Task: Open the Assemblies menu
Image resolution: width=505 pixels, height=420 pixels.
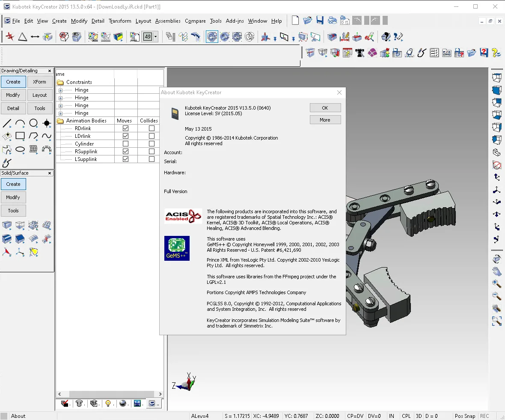Action: pyautogui.click(x=168, y=21)
